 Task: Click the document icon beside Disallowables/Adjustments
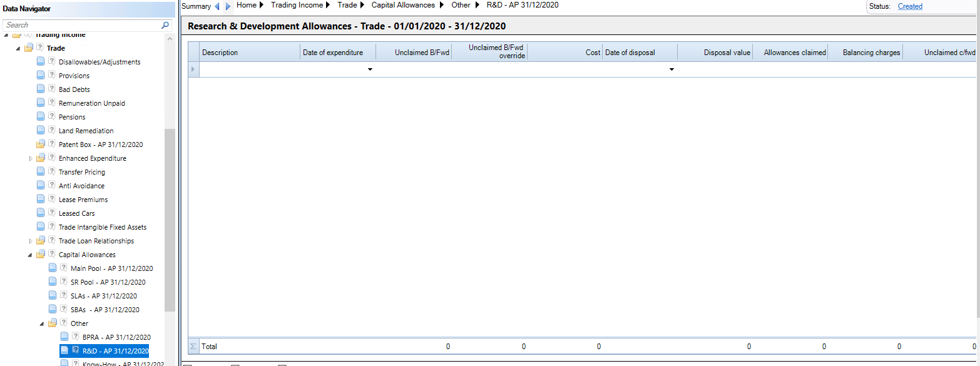tap(41, 61)
